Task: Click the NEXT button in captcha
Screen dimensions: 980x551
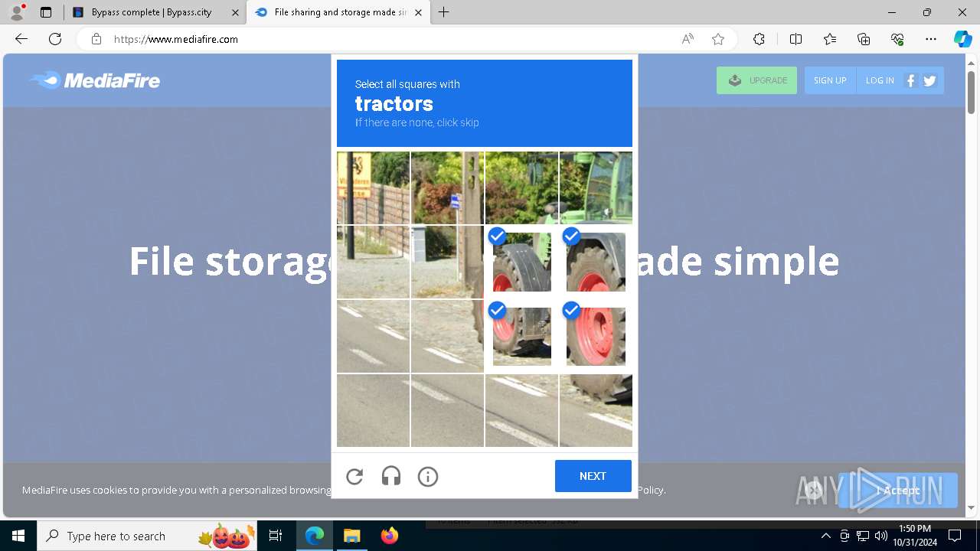Action: point(593,476)
